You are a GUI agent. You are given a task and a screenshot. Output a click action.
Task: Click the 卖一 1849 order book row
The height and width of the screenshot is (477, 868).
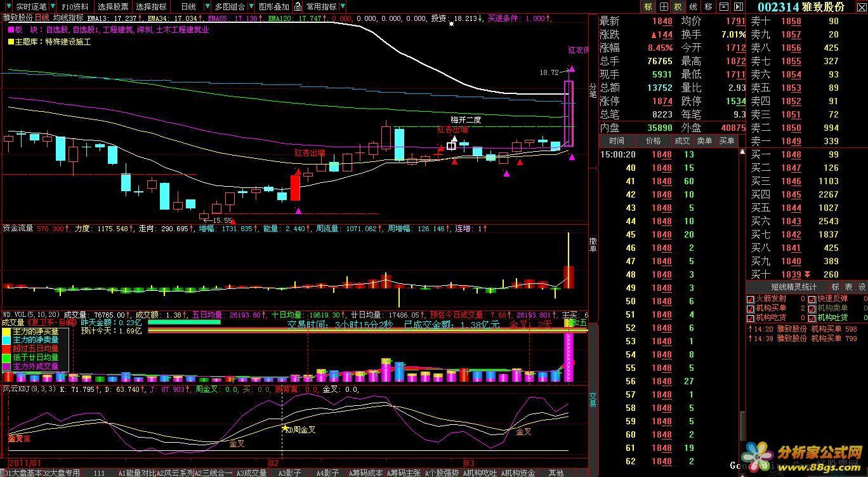(x=807, y=141)
